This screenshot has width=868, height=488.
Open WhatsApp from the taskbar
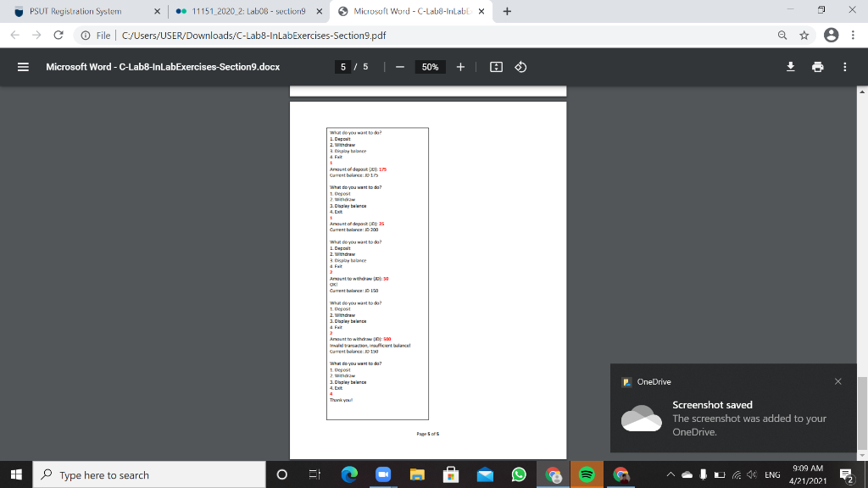coord(520,474)
